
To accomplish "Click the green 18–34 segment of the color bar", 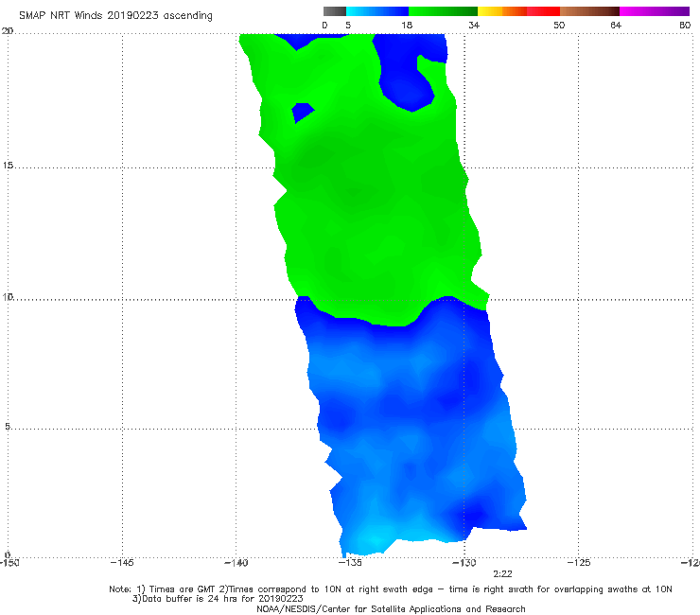I will pyautogui.click(x=443, y=11).
